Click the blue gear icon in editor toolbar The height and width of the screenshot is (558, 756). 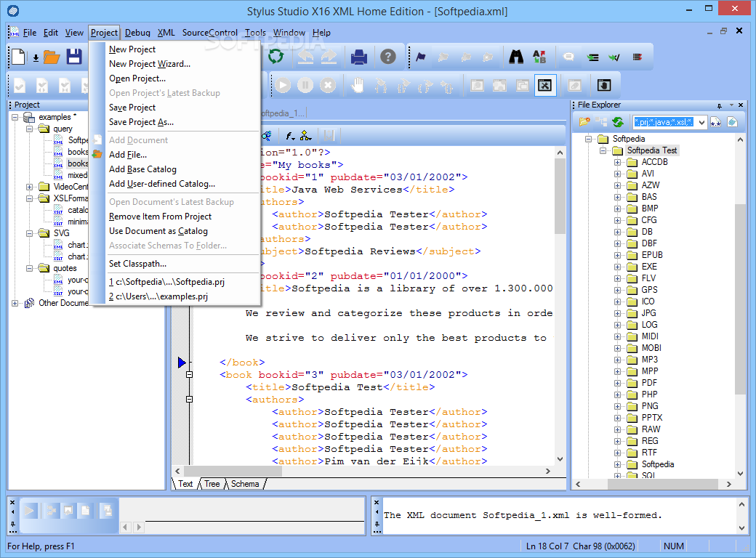coord(266,136)
